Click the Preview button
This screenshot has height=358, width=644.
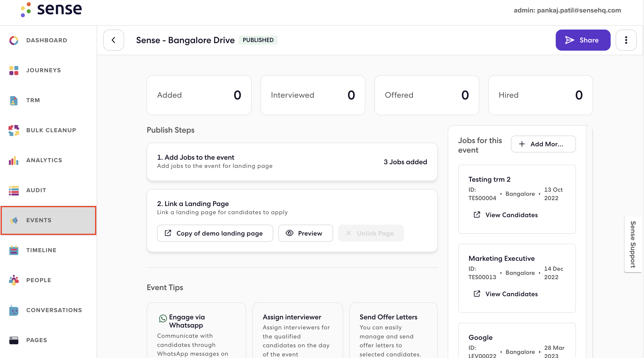coord(305,233)
